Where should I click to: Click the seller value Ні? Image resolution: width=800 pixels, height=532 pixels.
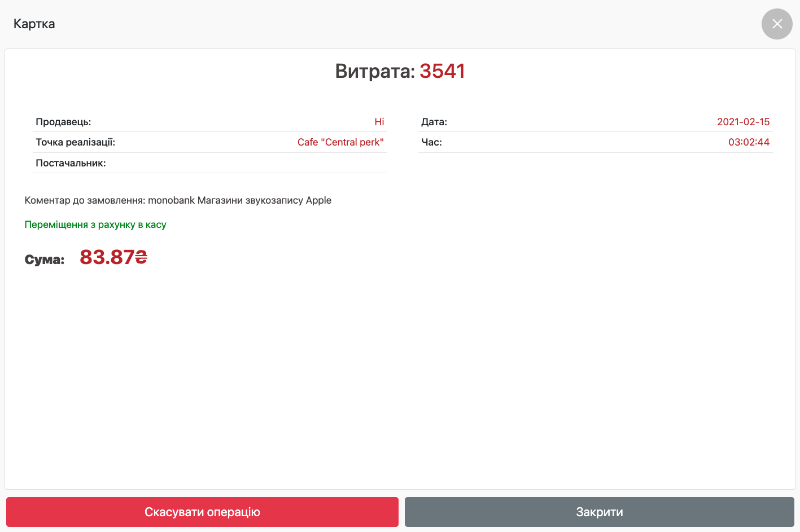[x=379, y=122]
